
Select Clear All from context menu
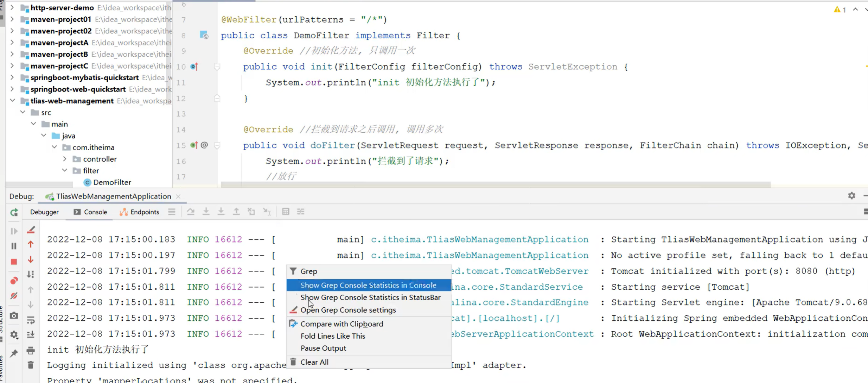[314, 362]
